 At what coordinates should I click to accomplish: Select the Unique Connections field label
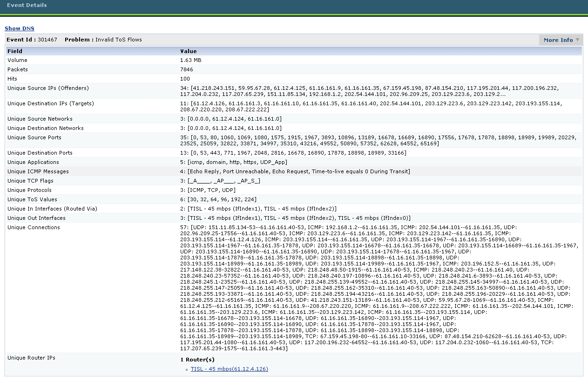point(34,228)
